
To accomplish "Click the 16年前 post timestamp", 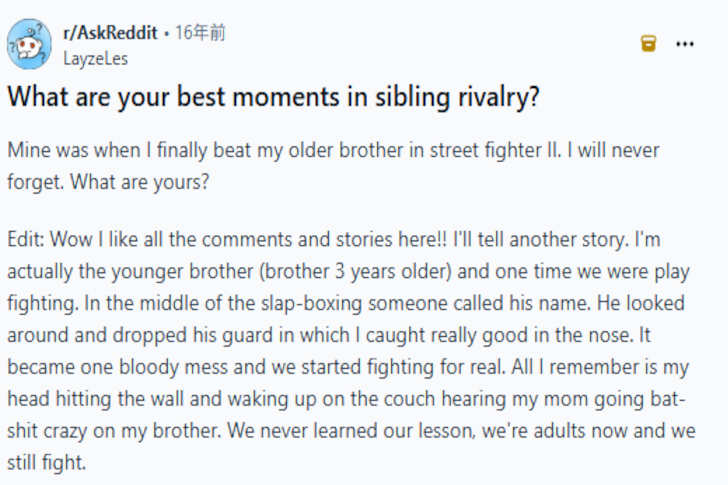I will (x=200, y=33).
